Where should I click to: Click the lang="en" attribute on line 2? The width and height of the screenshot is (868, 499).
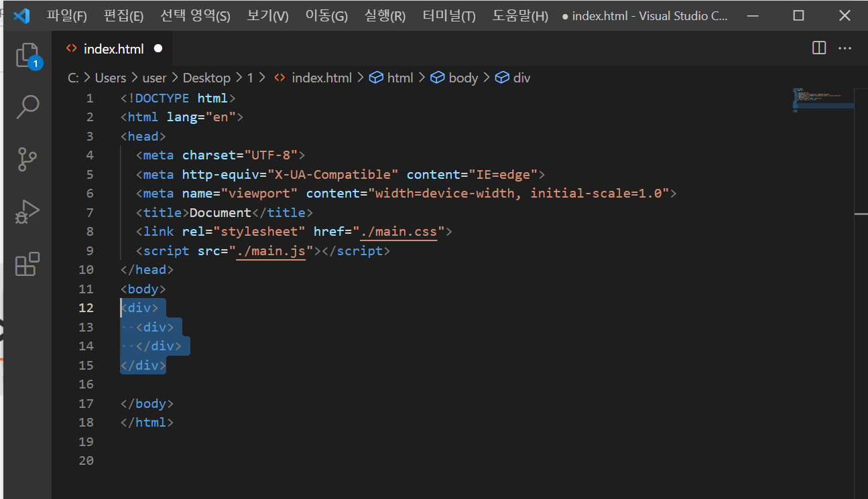(x=201, y=117)
